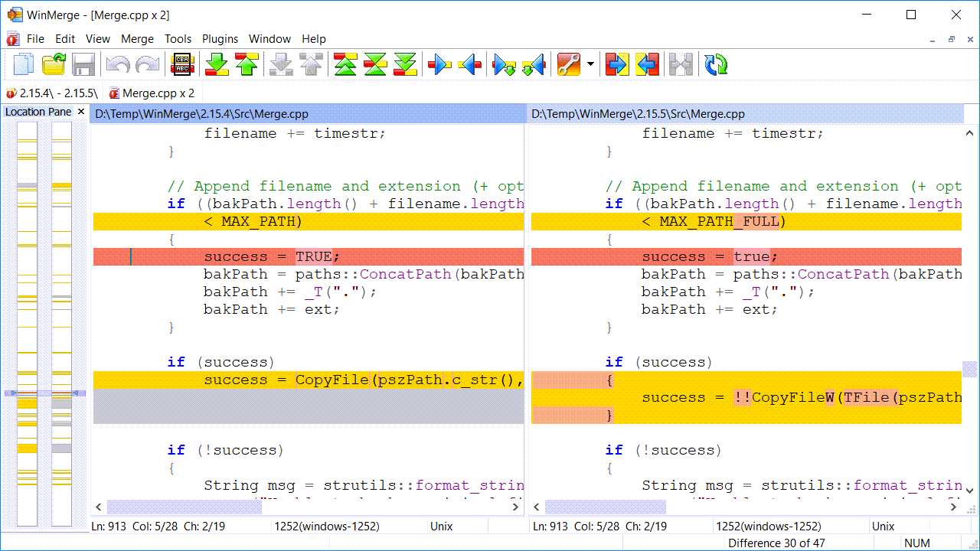Jump to current difference icon
980x551 pixels.
(x=375, y=64)
